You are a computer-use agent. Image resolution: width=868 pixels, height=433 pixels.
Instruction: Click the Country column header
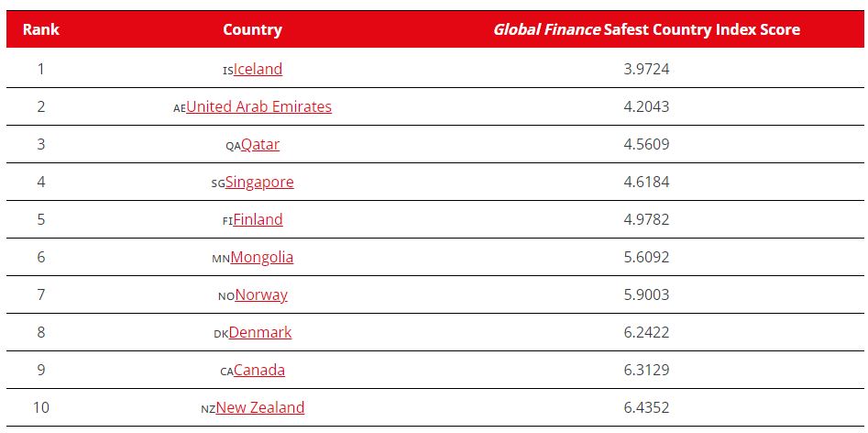pos(252,29)
